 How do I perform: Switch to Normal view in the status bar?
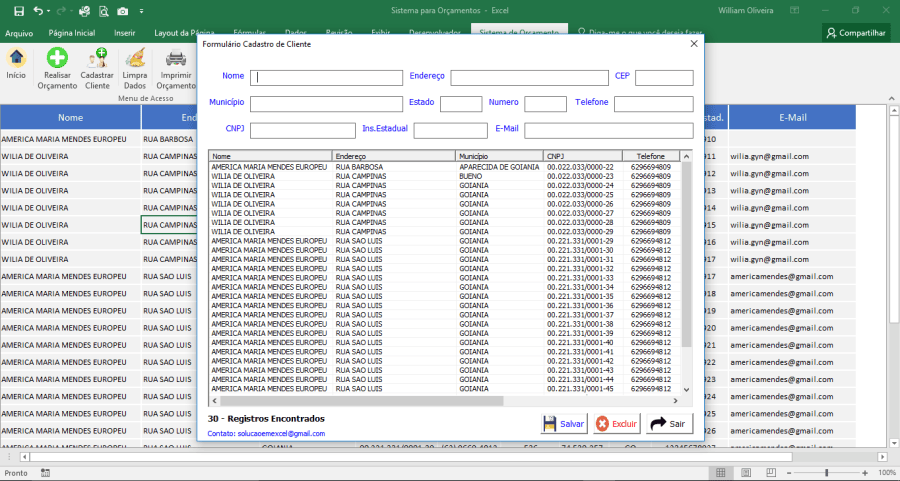tap(720, 473)
